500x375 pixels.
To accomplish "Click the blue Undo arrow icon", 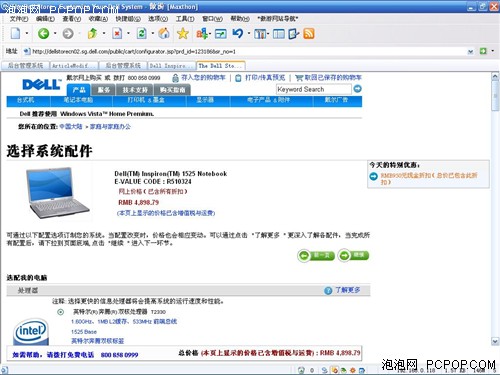I will (238, 33).
